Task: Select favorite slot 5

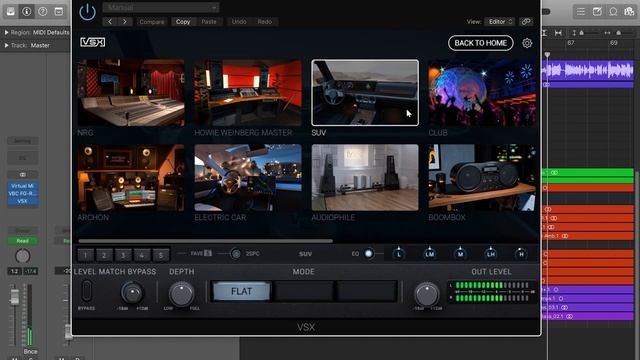Action: tap(161, 255)
